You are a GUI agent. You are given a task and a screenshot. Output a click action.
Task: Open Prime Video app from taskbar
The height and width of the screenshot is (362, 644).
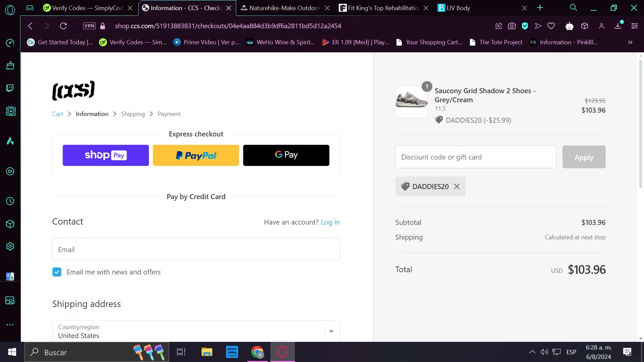232,352
